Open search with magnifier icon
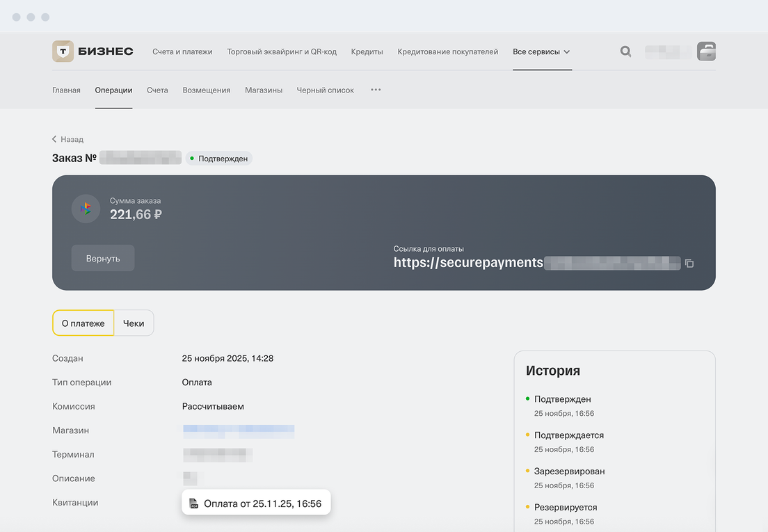The width and height of the screenshot is (768, 532). [626, 51]
